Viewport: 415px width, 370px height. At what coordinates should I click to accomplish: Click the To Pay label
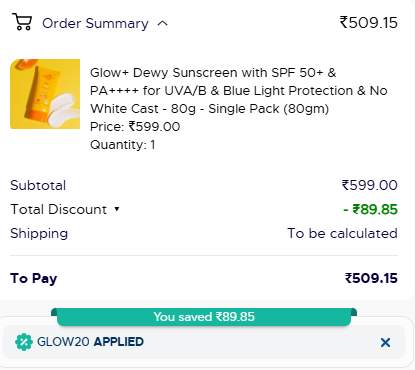(x=34, y=279)
